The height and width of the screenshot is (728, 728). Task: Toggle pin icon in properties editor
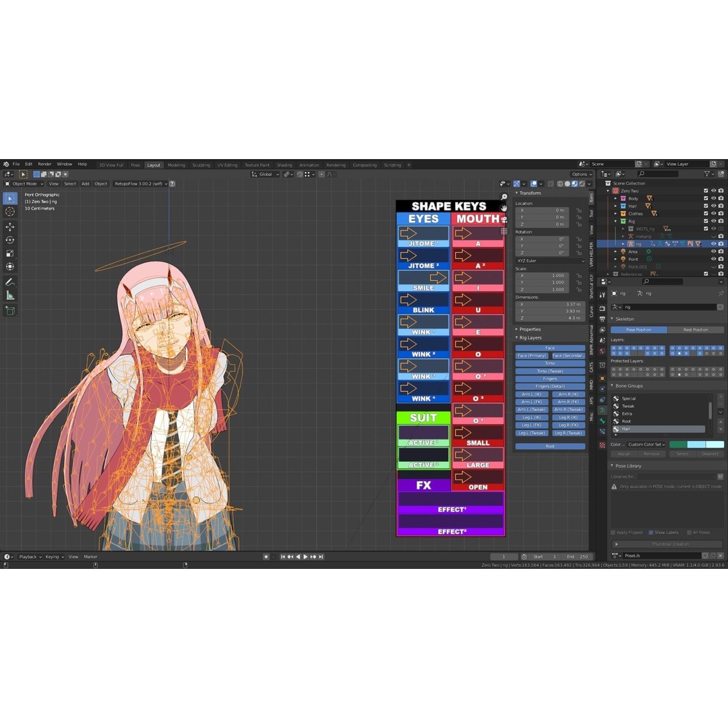tap(721, 293)
